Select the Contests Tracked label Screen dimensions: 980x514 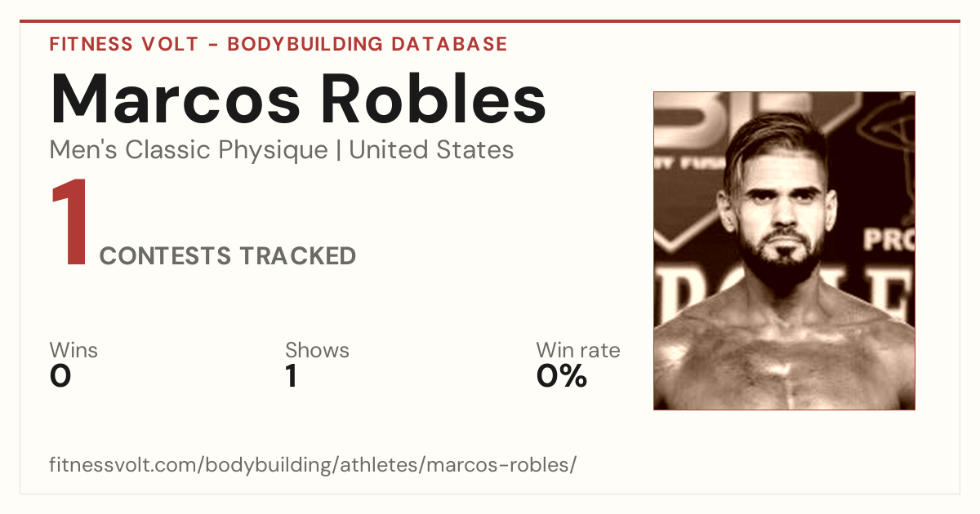[228, 256]
